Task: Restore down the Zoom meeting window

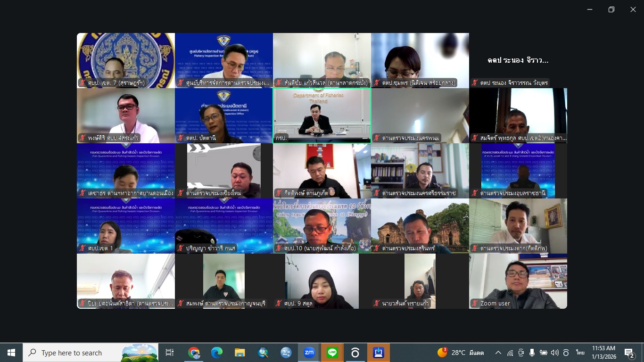Action: 611,9
